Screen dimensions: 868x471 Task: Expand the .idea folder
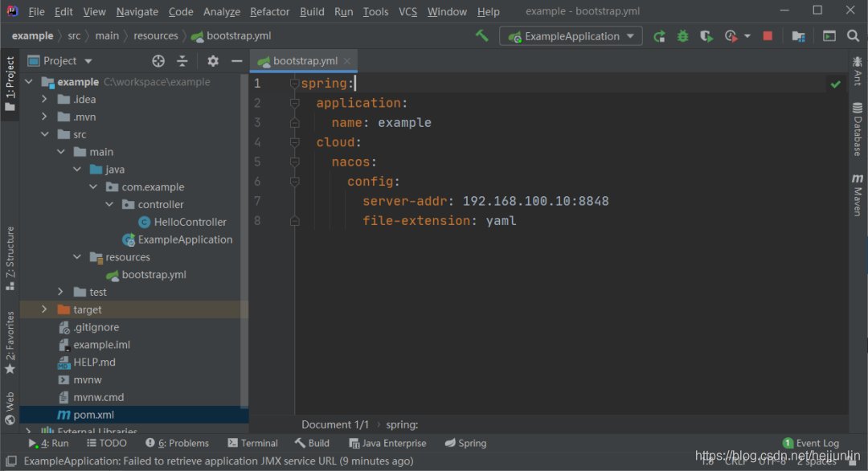[x=44, y=100]
